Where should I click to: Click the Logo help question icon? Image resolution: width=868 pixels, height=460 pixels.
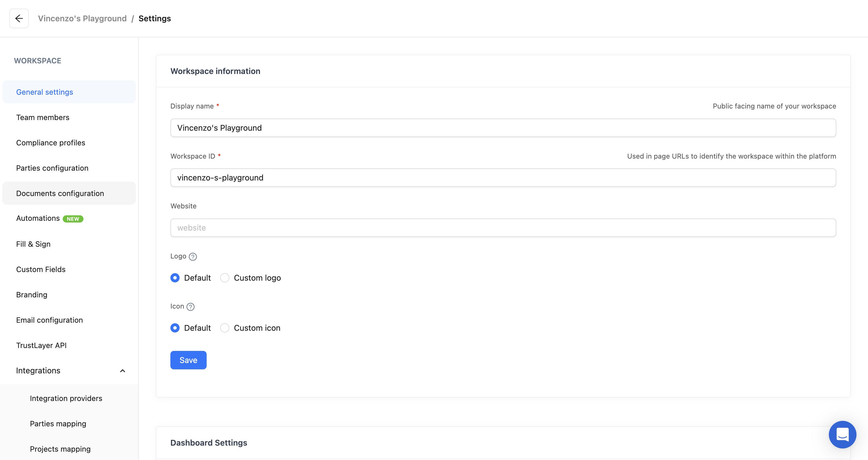click(193, 257)
